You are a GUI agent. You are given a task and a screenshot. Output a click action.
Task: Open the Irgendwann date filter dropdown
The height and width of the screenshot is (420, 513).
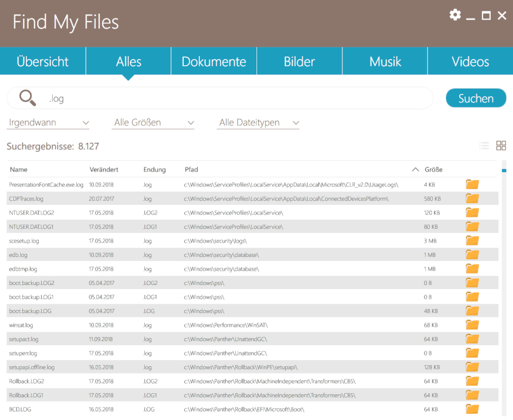[48, 122]
